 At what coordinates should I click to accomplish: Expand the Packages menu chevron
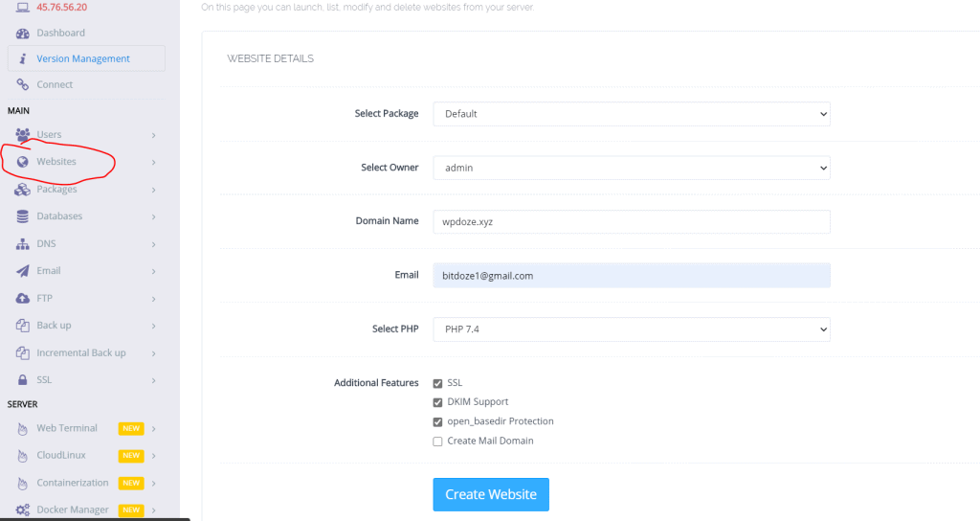point(153,190)
